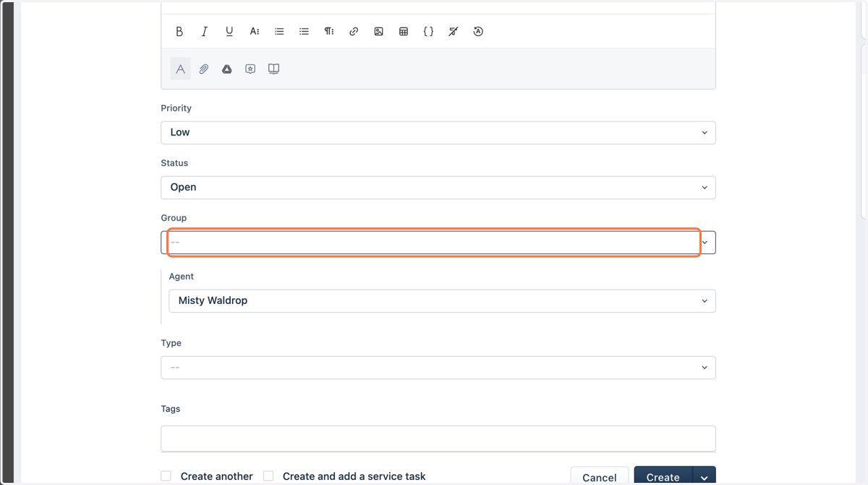Create the ticket
The image size is (868, 485).
pos(663,476)
